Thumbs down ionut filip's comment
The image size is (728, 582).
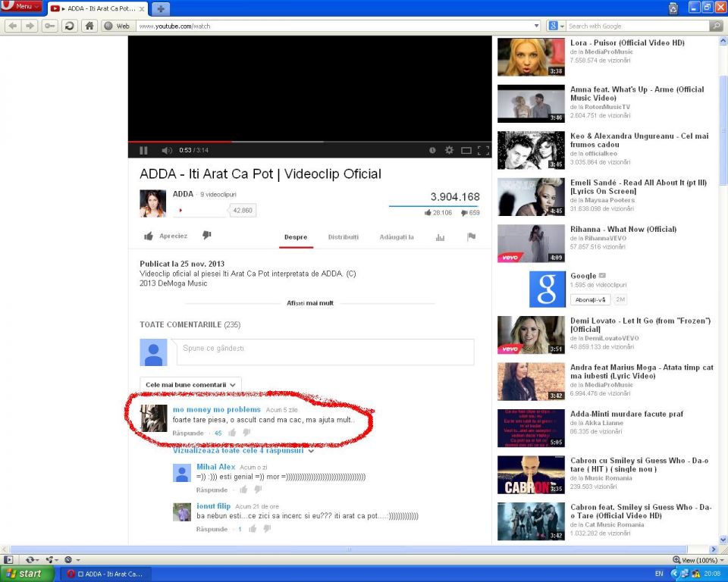pyautogui.click(x=267, y=529)
